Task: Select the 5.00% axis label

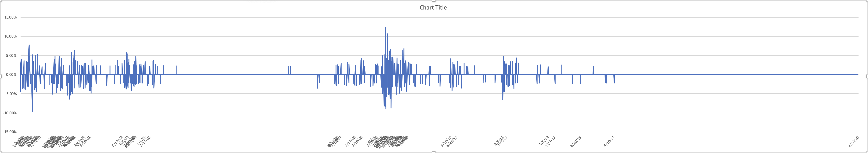Action: [11, 55]
